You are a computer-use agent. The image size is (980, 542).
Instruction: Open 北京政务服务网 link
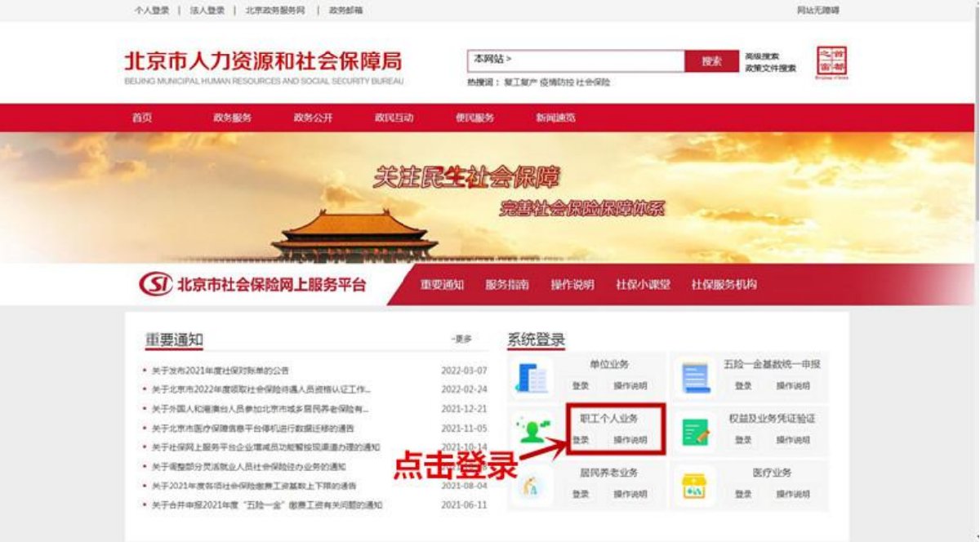(275, 11)
